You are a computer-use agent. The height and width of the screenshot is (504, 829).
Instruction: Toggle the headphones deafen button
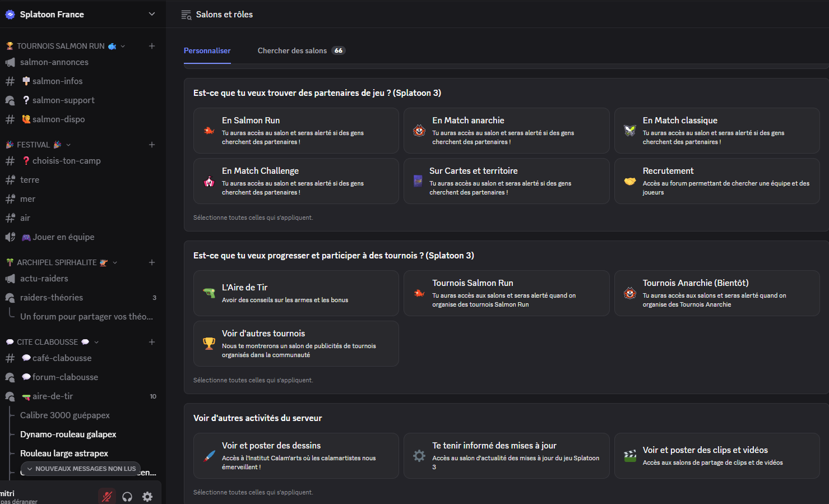click(127, 496)
